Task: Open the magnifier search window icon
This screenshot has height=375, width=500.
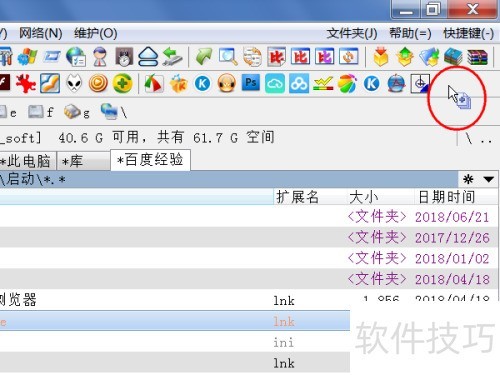Action: (228, 56)
